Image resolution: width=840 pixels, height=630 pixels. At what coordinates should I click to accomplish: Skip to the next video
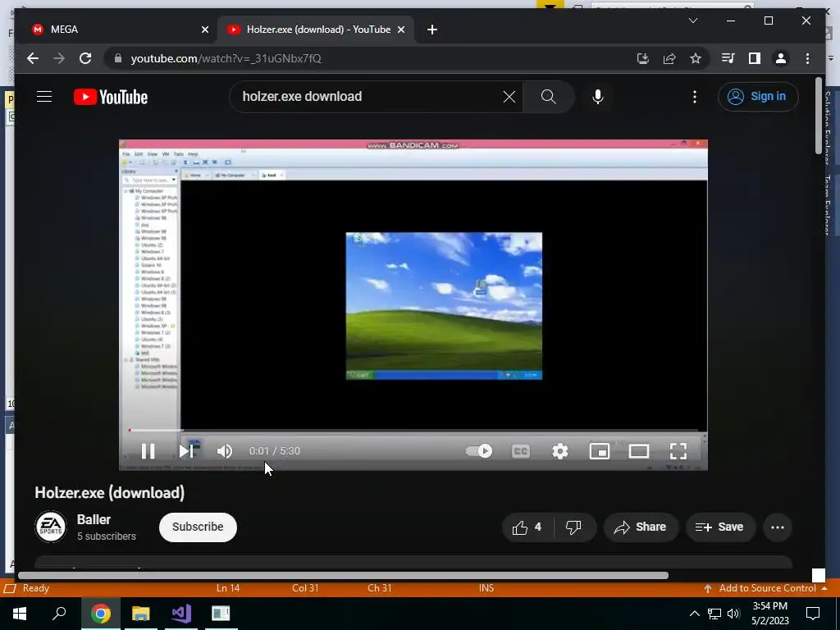click(x=186, y=451)
